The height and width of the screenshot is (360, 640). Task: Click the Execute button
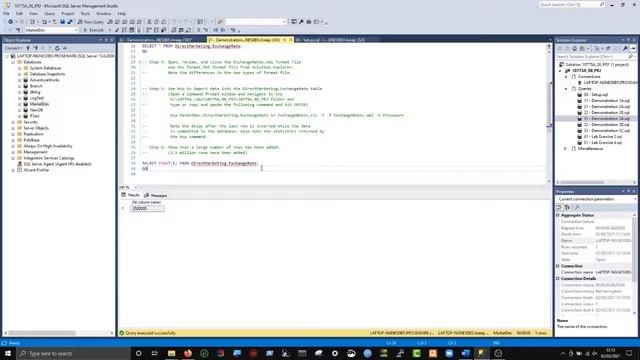(93, 30)
